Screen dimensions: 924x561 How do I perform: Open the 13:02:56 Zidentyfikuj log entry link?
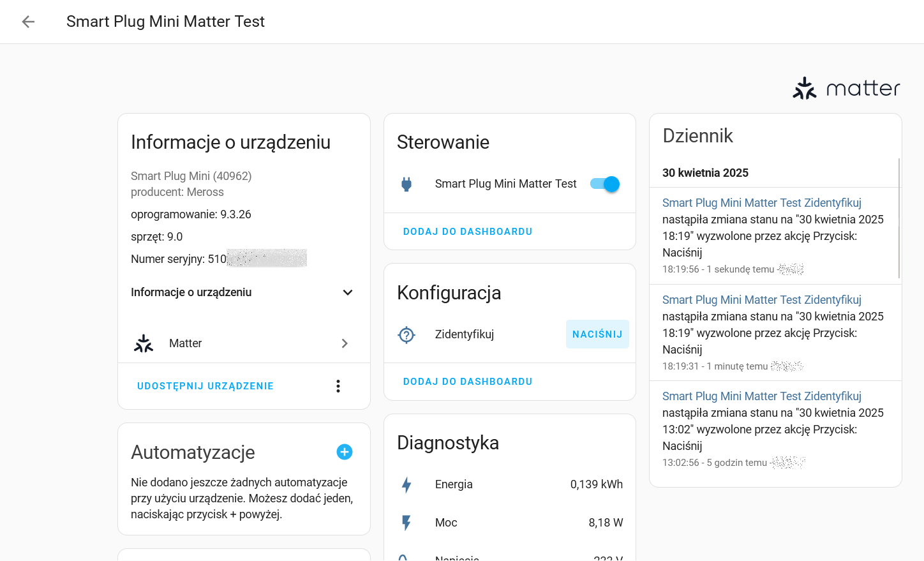[x=762, y=396]
